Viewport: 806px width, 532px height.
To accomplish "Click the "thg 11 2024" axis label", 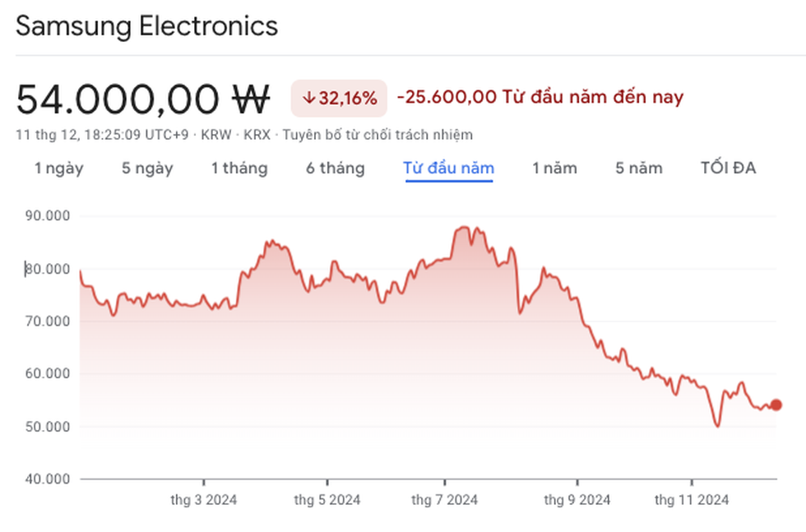I will pos(691,500).
